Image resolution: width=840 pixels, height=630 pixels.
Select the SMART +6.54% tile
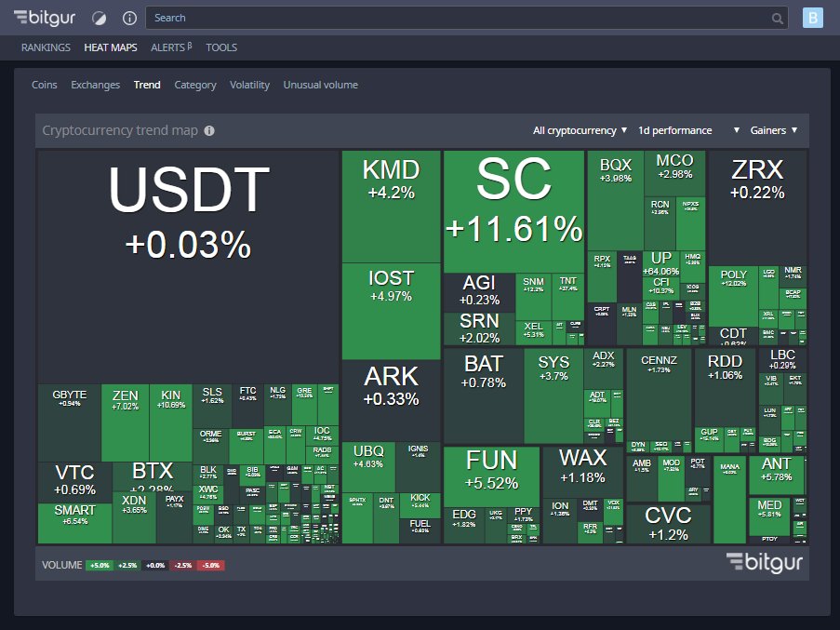click(x=74, y=523)
